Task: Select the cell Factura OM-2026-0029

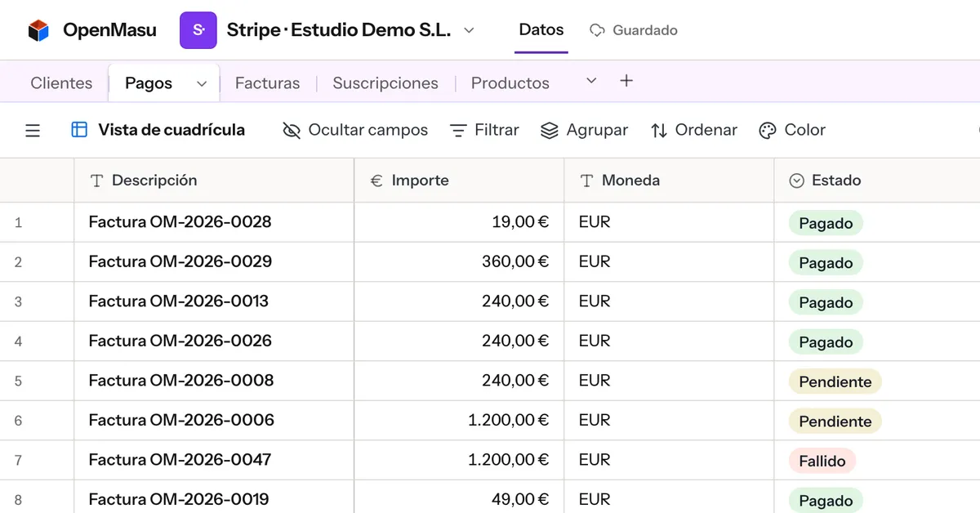Action: 214,261
